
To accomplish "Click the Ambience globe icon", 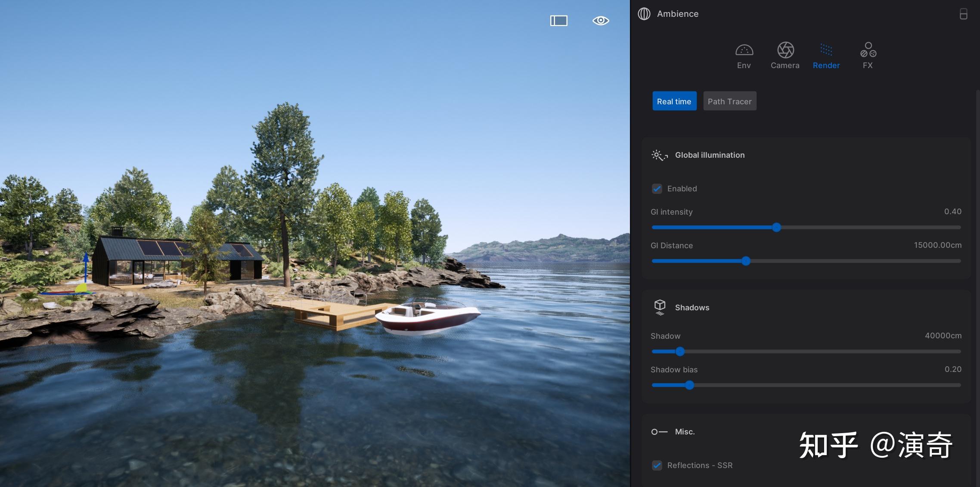I will pyautogui.click(x=644, y=14).
